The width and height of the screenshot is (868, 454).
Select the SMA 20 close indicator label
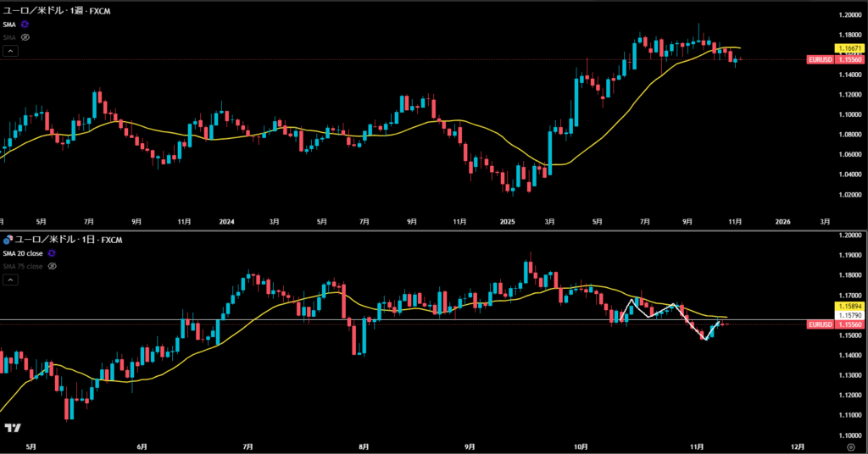(23, 253)
